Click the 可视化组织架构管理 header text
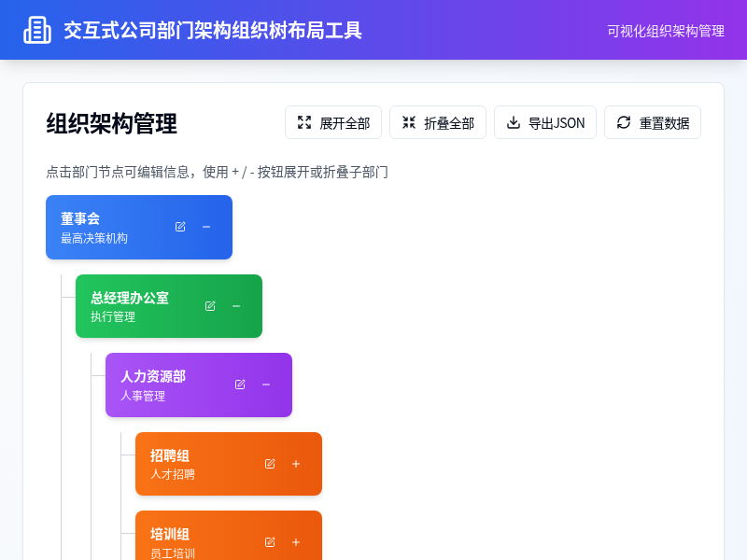 (666, 31)
